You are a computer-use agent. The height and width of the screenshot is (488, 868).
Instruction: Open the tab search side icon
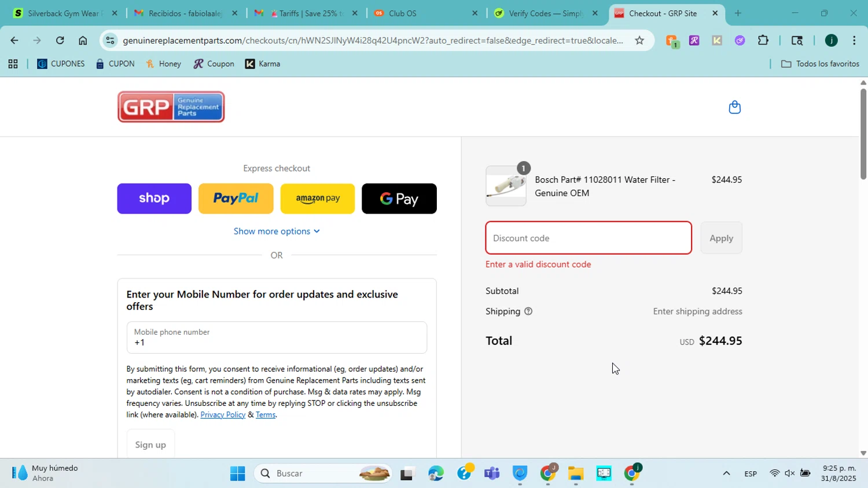[797, 41]
